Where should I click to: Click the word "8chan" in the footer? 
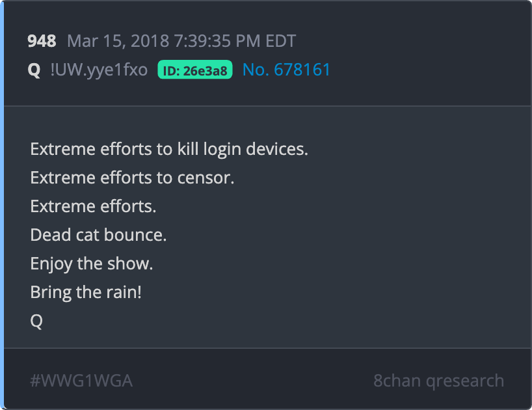397,381
